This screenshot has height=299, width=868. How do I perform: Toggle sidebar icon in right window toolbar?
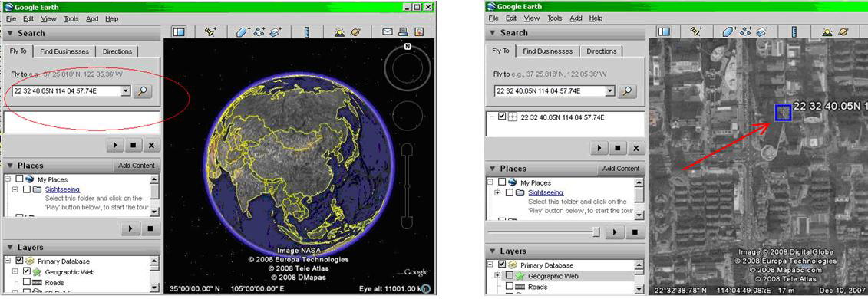point(663,32)
